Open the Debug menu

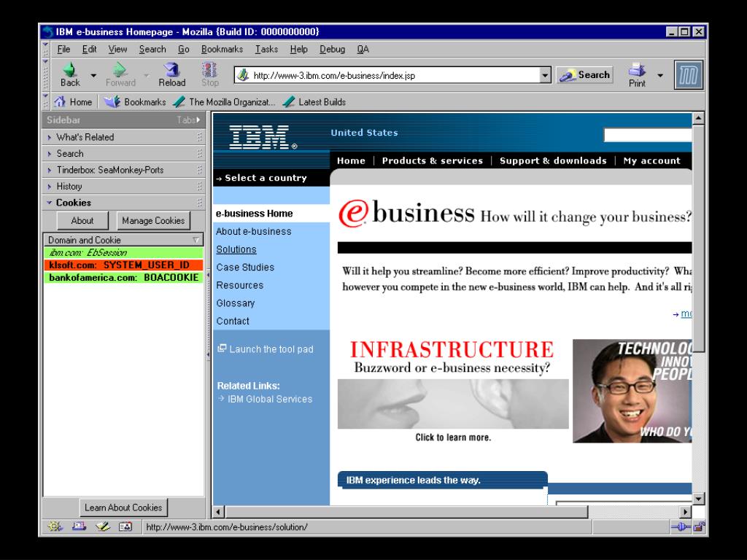(332, 49)
